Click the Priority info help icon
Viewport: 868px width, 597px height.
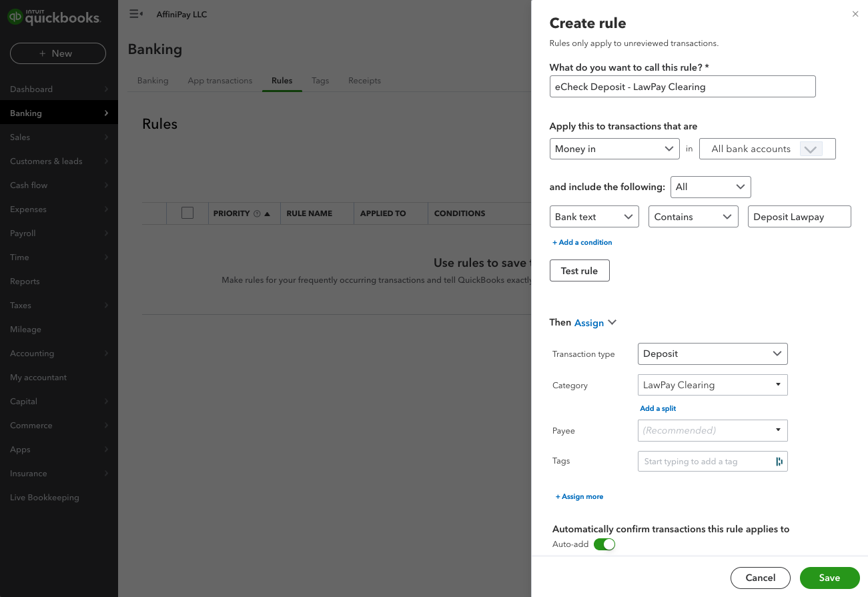(257, 214)
